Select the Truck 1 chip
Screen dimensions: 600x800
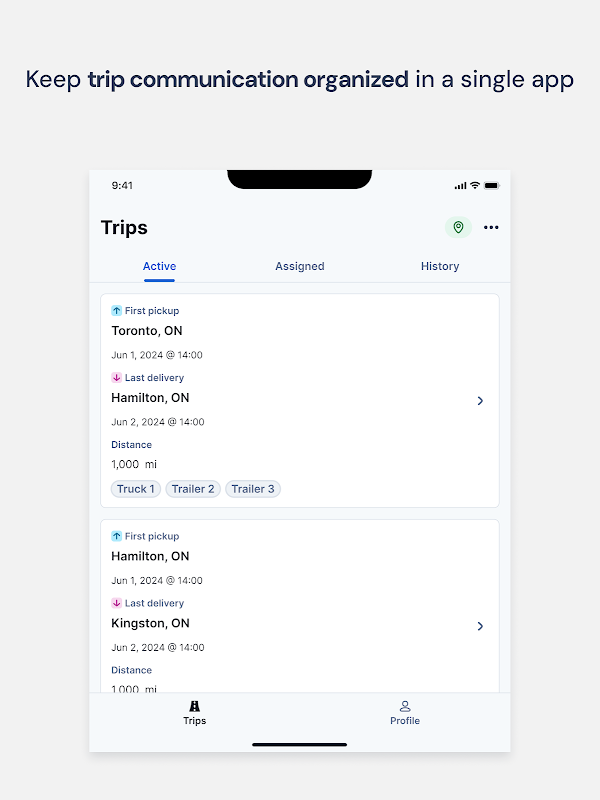136,489
